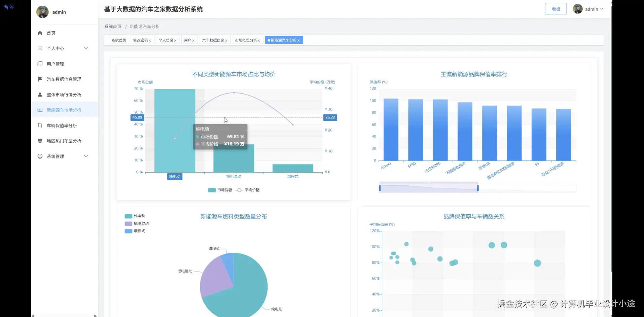Click the data zoom slider's selected range
The image size is (644, 317).
click(x=429, y=188)
